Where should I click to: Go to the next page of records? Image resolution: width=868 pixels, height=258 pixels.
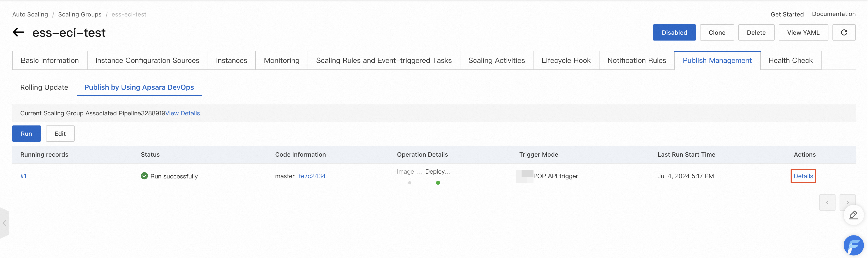[x=847, y=202]
